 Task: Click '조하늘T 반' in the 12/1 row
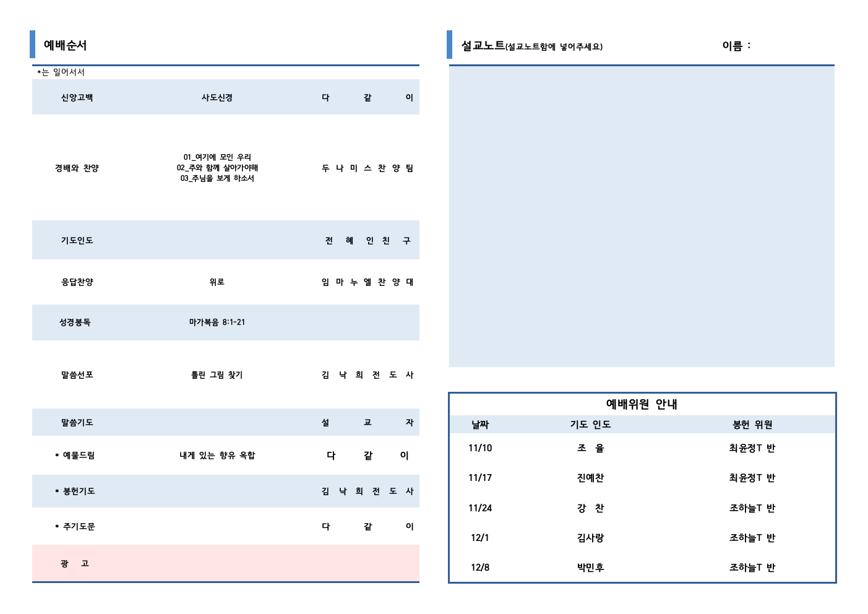click(x=752, y=538)
